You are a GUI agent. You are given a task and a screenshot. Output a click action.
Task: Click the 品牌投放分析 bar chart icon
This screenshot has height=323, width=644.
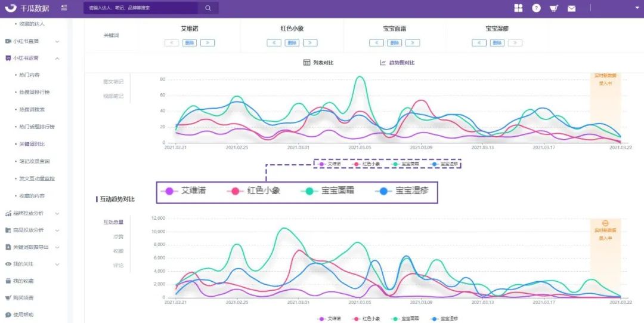pyautogui.click(x=8, y=213)
